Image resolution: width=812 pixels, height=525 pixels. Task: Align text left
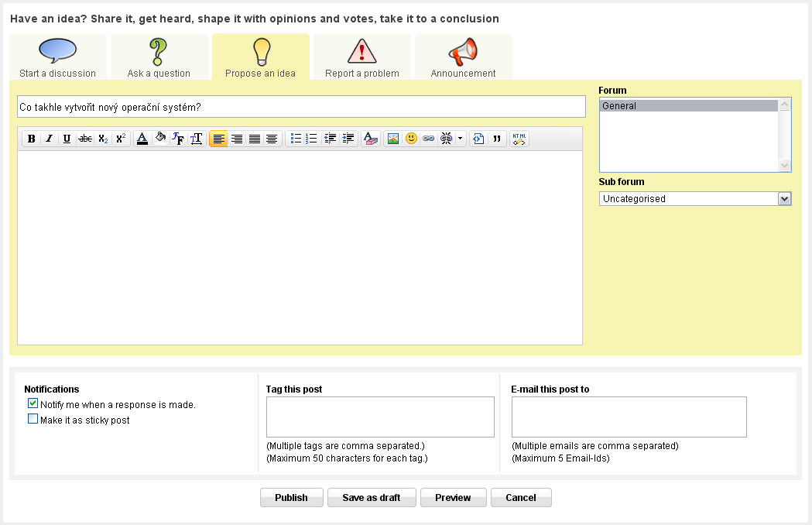(218, 139)
